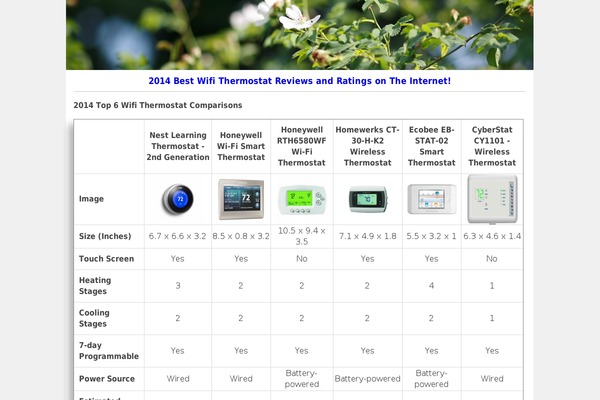Viewport: 600px width, 400px height.
Task: Open the Nest Learning Thermostat product image
Action: click(x=178, y=199)
